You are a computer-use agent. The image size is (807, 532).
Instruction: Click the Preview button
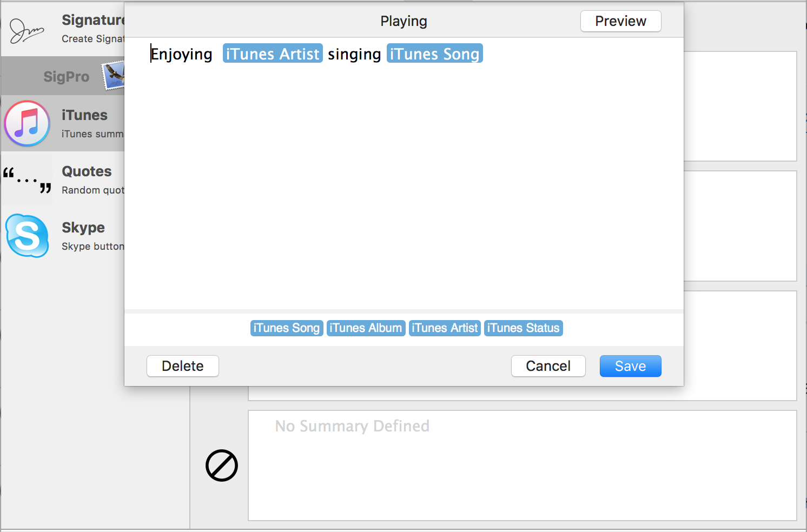620,21
